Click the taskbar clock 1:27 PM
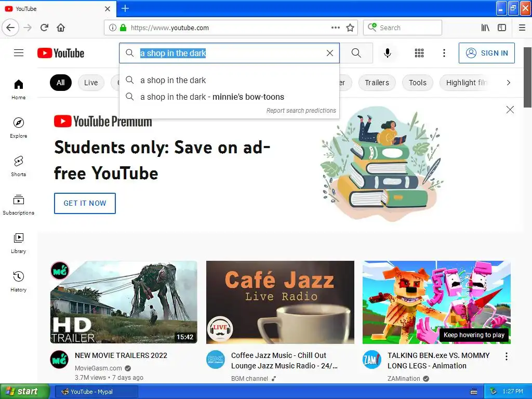This screenshot has height=399, width=532. pos(513,391)
